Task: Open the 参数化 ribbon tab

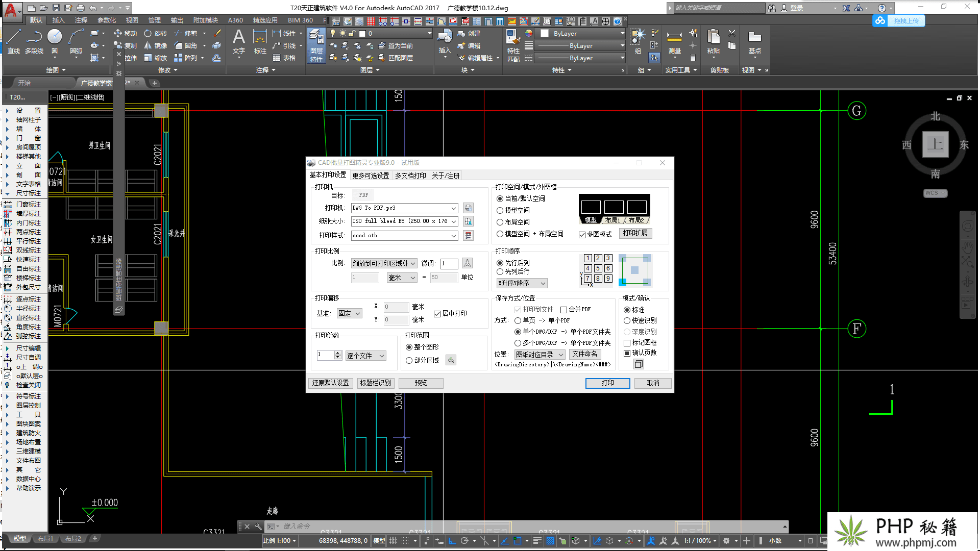Action: tap(107, 20)
